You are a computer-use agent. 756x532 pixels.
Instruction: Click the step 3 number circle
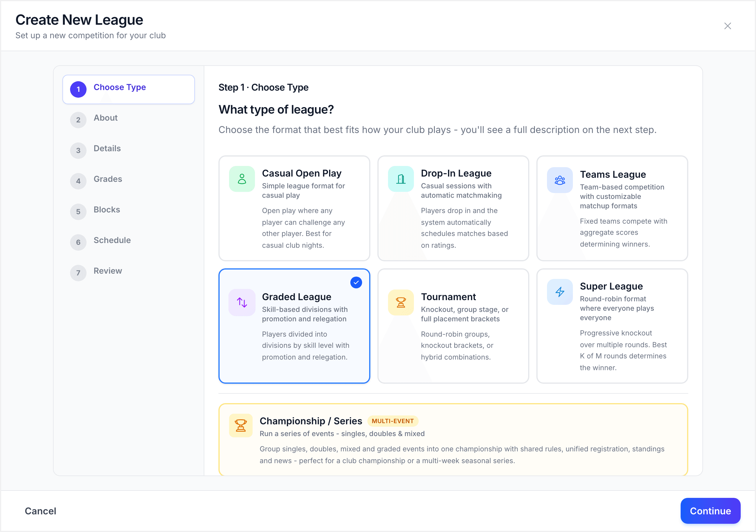point(78,150)
